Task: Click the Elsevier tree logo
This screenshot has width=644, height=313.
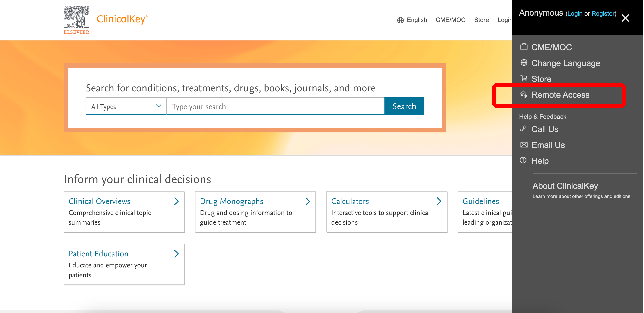Action: pos(76,19)
